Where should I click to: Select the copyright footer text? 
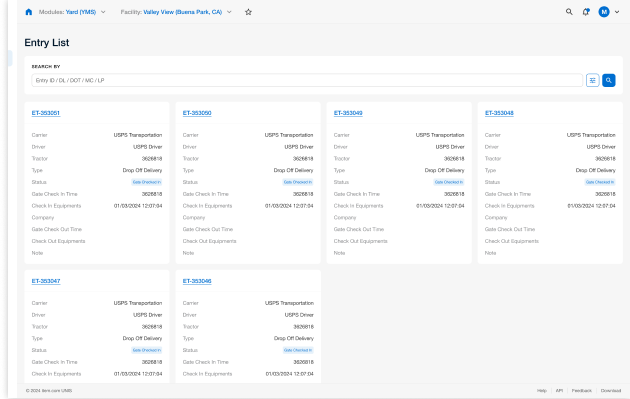click(x=49, y=391)
